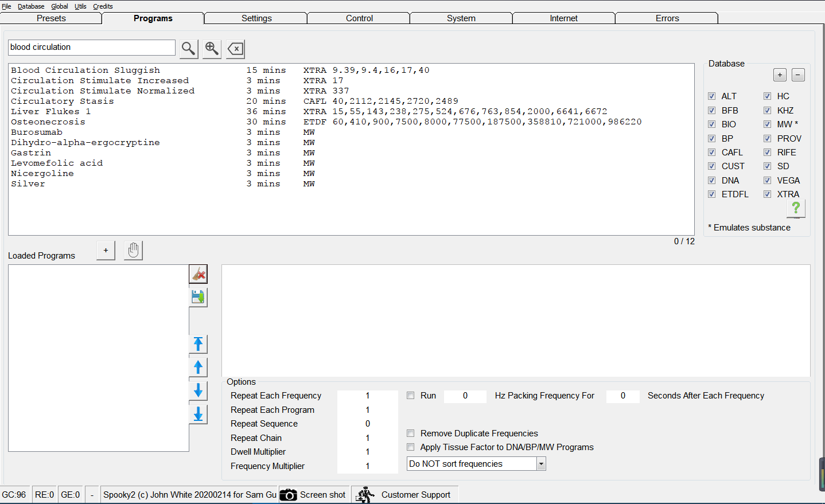Toggle the RIFE database checkbox
Image resolution: width=825 pixels, height=504 pixels.
click(x=767, y=153)
